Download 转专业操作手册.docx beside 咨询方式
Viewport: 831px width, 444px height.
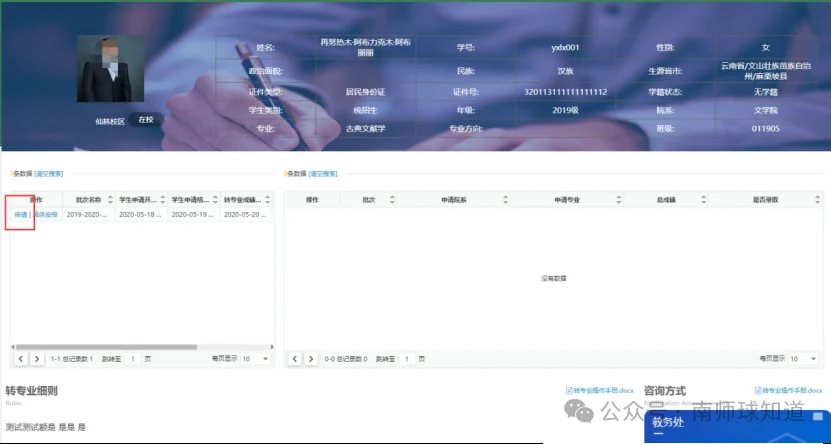(789, 390)
